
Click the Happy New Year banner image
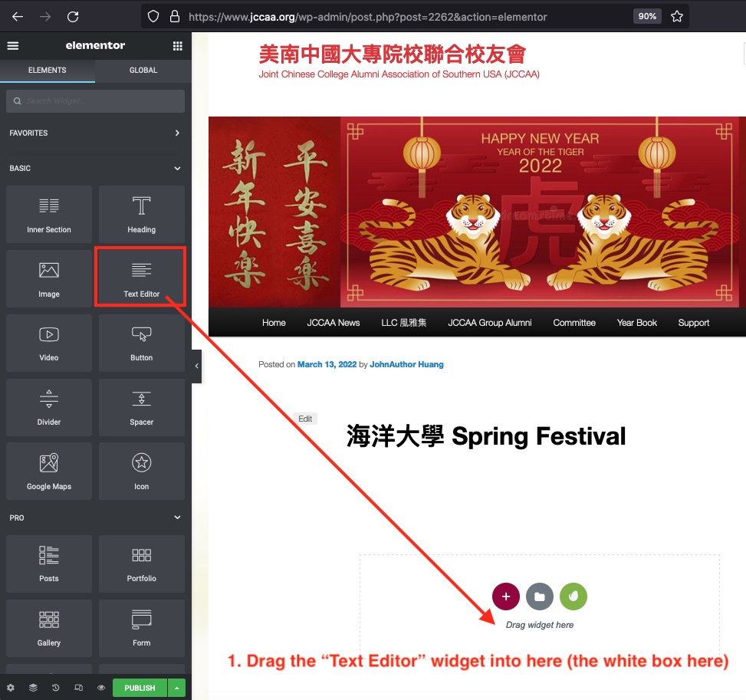pyautogui.click(x=477, y=212)
